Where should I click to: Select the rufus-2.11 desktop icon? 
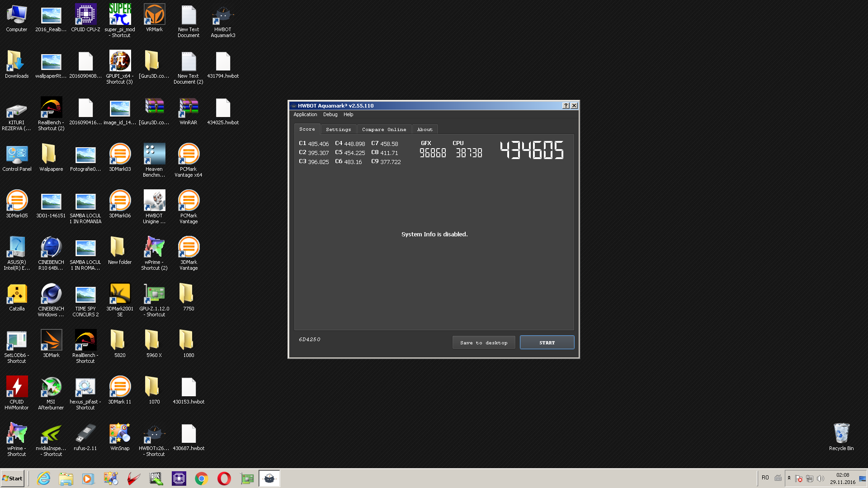[85, 437]
